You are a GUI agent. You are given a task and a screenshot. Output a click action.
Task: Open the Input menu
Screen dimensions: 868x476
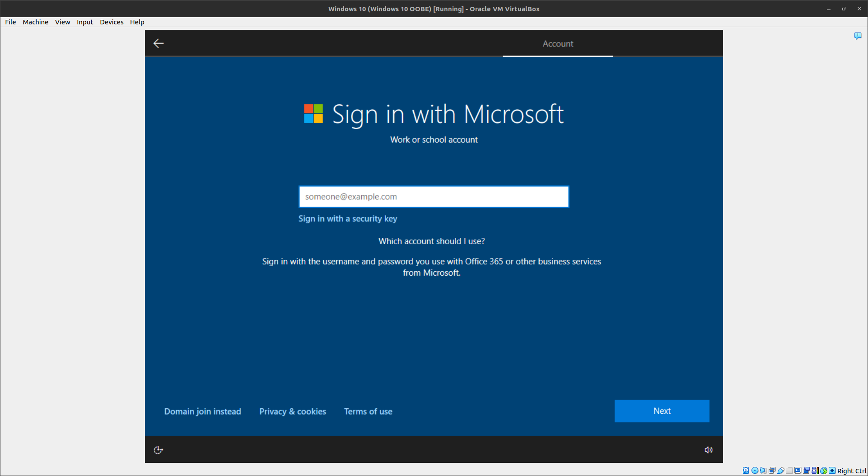coord(85,22)
